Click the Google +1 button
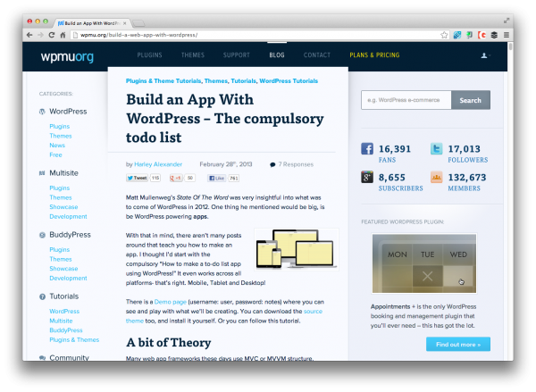This screenshot has height=392, width=536. 176,178
